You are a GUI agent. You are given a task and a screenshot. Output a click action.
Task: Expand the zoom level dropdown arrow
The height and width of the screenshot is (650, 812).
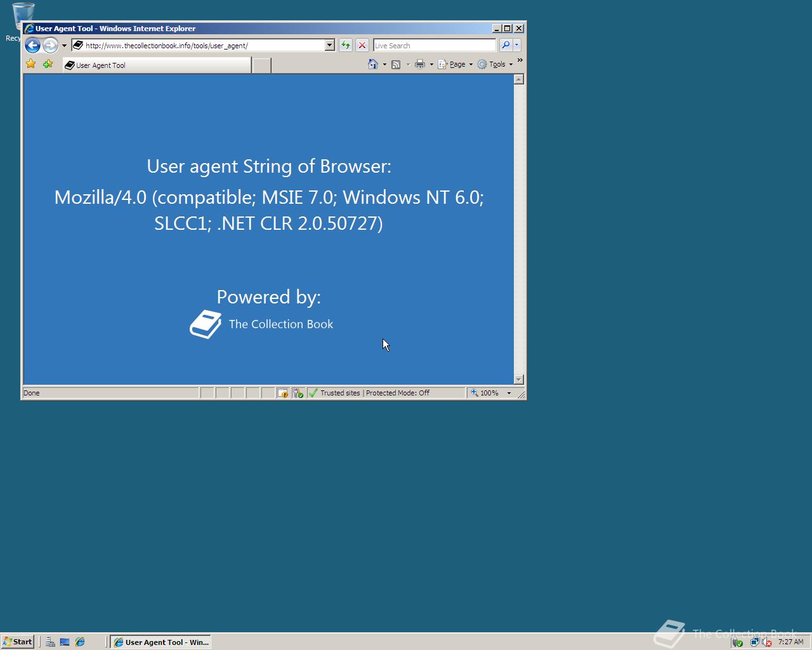[x=509, y=393]
